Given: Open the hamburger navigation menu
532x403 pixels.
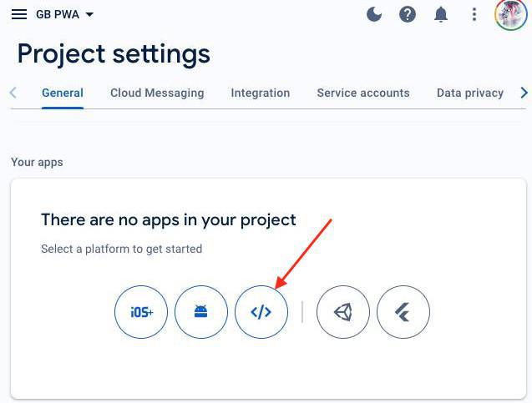Looking at the screenshot, I should 18,14.
